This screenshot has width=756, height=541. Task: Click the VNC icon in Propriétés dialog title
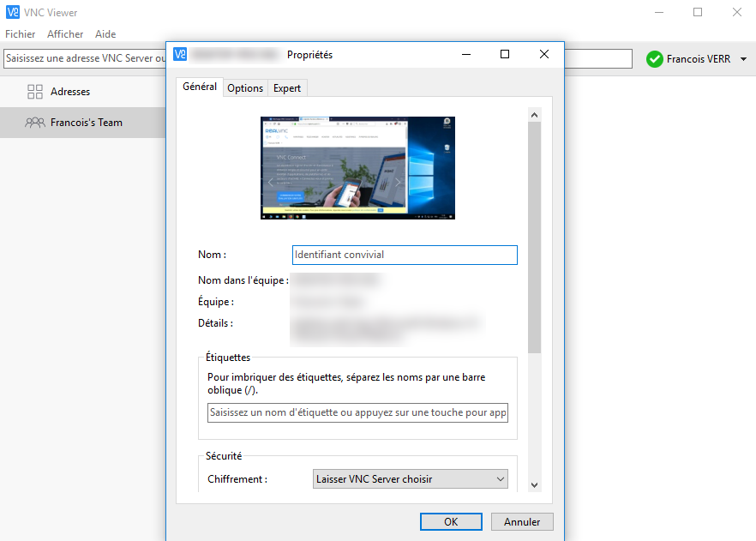180,54
